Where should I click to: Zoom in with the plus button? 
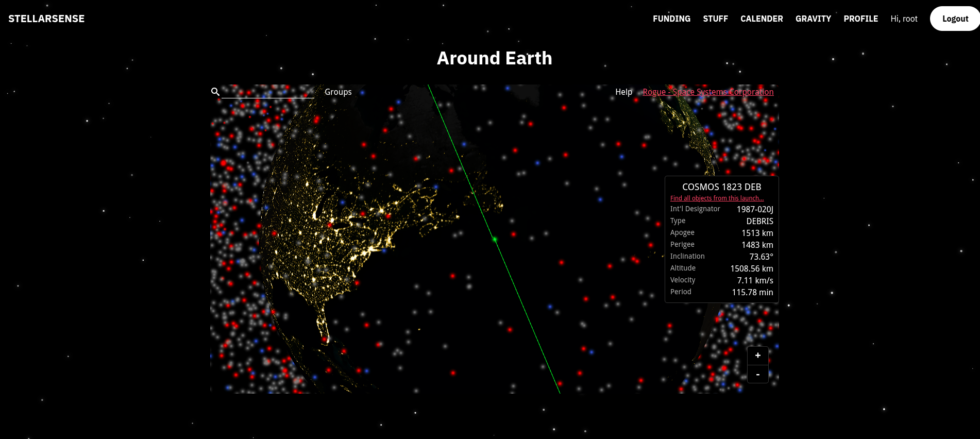(757, 356)
